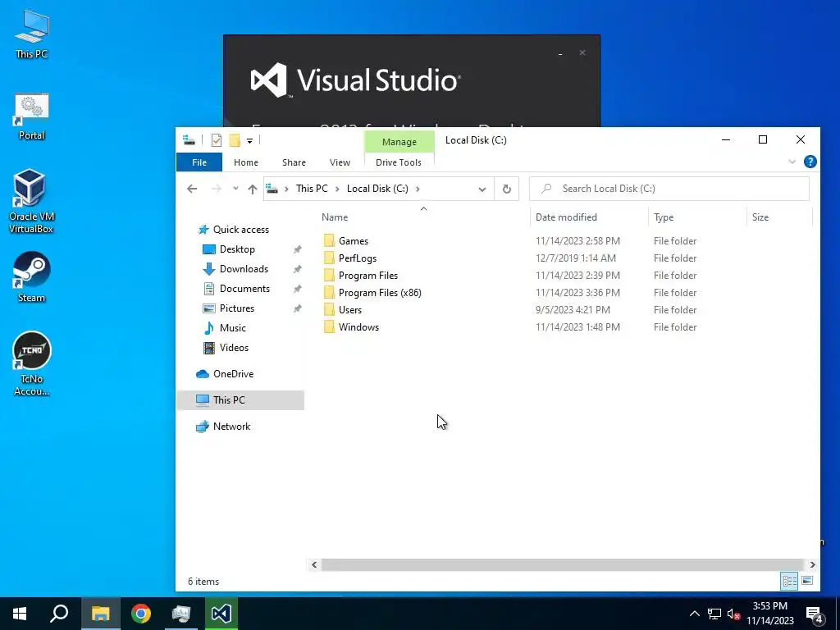
Task: Open taskbar Search magnifier
Action: (59, 614)
